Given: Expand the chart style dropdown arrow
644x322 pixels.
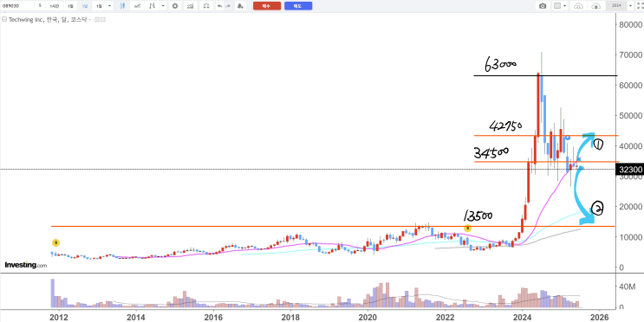Looking at the screenshot, I should (163, 6).
